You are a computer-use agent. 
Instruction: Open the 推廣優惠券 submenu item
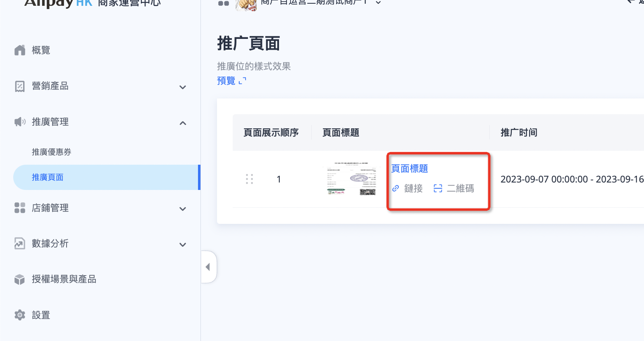pos(52,152)
